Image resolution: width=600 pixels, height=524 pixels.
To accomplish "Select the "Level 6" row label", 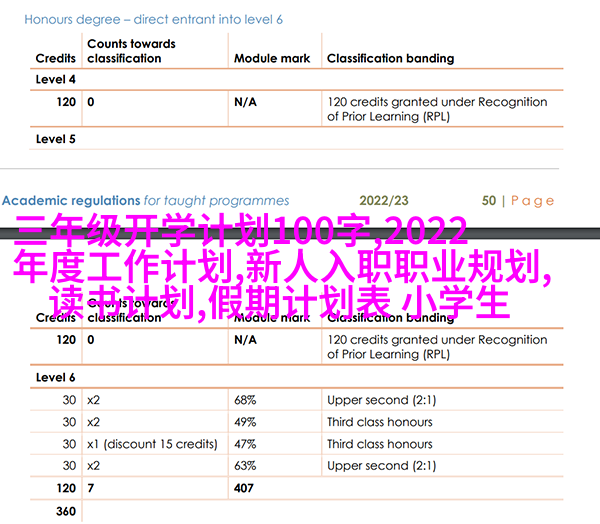I will click(x=56, y=377).
